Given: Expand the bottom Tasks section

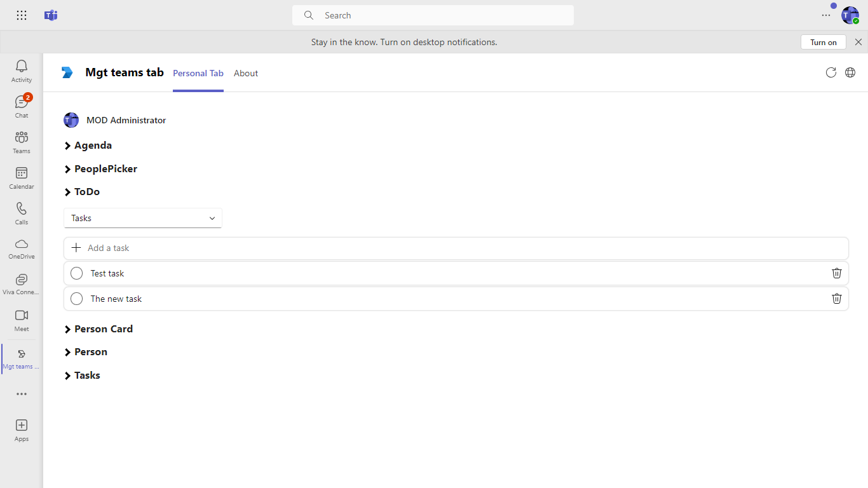Looking at the screenshot, I should pyautogui.click(x=82, y=376).
